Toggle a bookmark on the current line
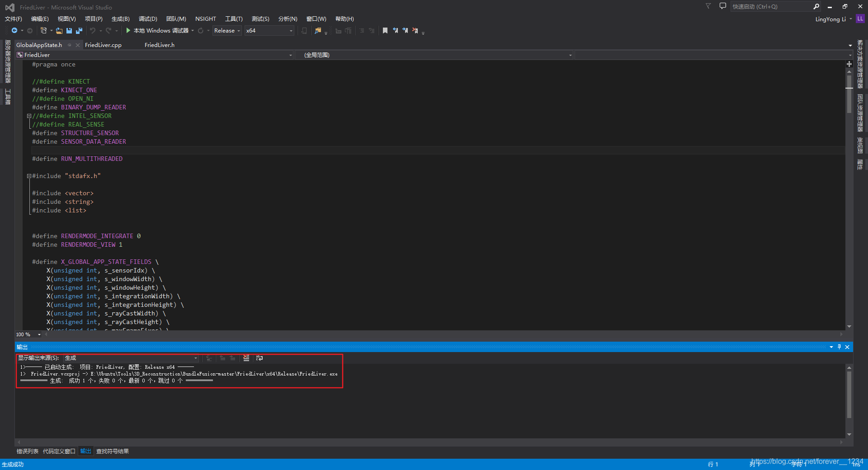 (x=385, y=31)
